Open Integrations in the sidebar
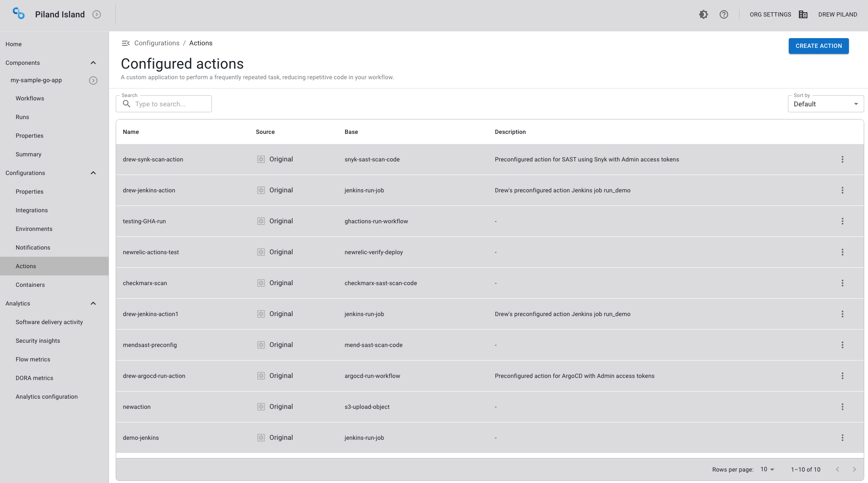This screenshot has width=868, height=483. tap(32, 210)
